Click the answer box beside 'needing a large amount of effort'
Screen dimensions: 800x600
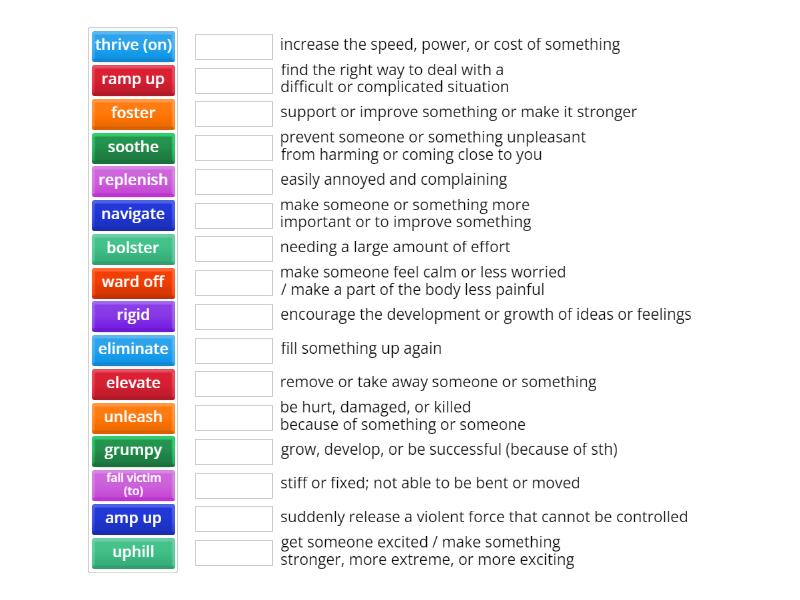(233, 248)
